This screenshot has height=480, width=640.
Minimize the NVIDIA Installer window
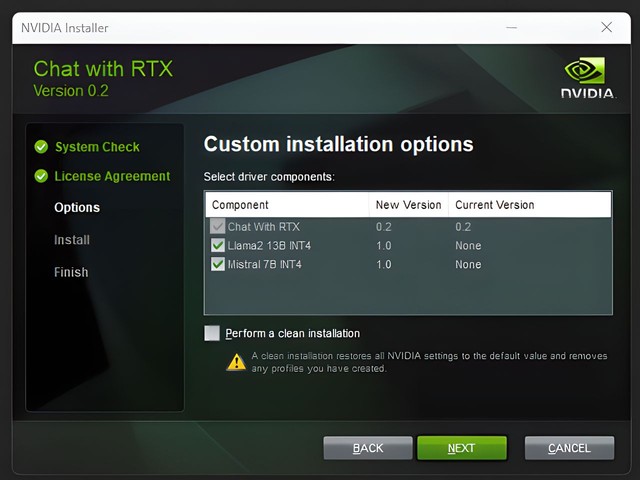coord(511,28)
